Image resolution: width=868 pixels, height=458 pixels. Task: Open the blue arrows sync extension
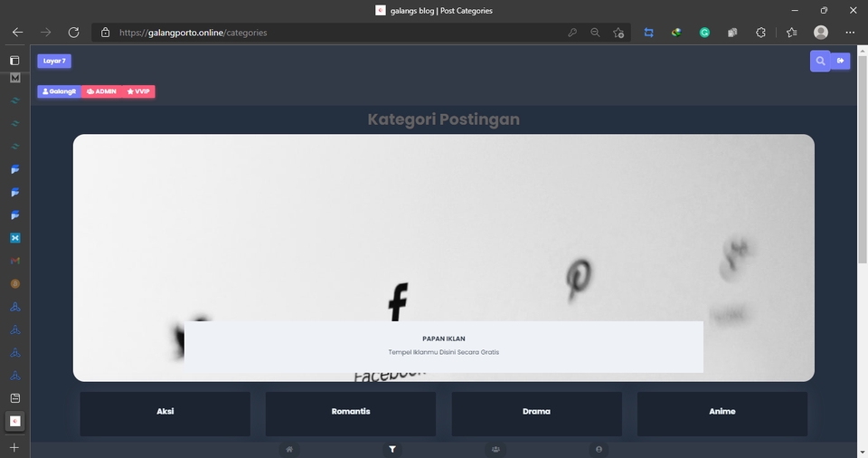coord(649,33)
